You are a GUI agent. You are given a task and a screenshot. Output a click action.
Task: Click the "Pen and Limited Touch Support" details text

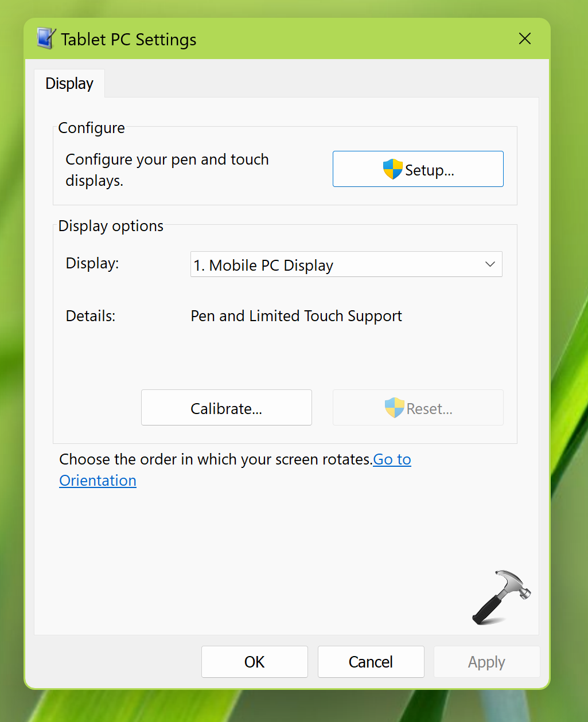[x=297, y=316]
